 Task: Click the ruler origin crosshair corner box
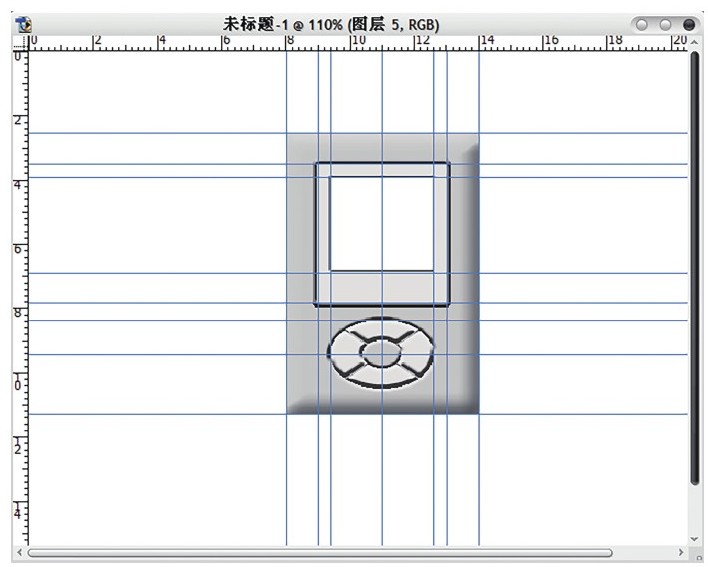20,42
